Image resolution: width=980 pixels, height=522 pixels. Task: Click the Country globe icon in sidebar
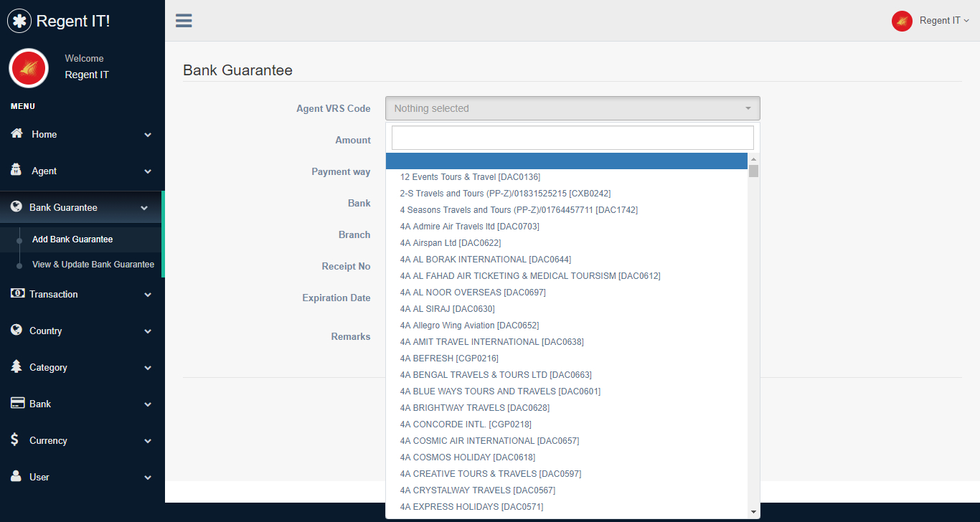(x=17, y=330)
